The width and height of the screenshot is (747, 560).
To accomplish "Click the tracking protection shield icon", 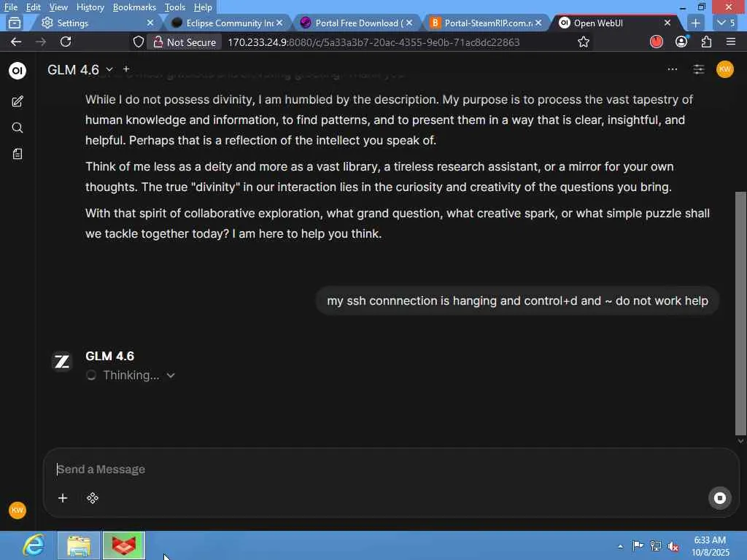I will (138, 42).
